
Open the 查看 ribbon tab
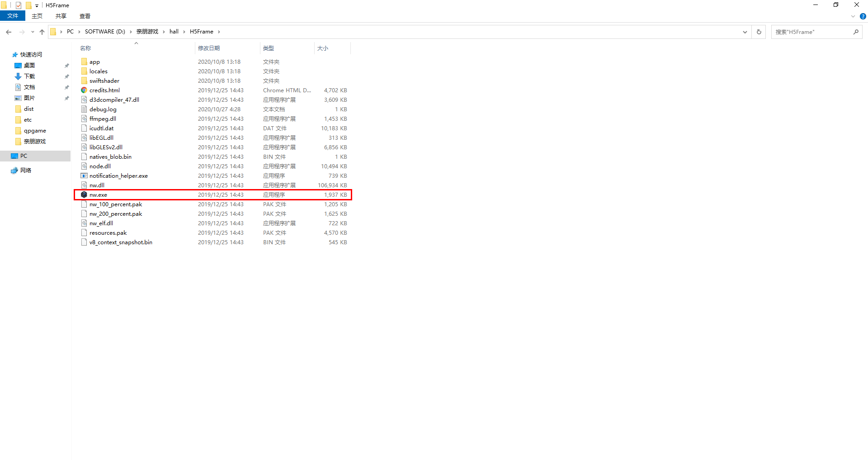[x=85, y=16]
